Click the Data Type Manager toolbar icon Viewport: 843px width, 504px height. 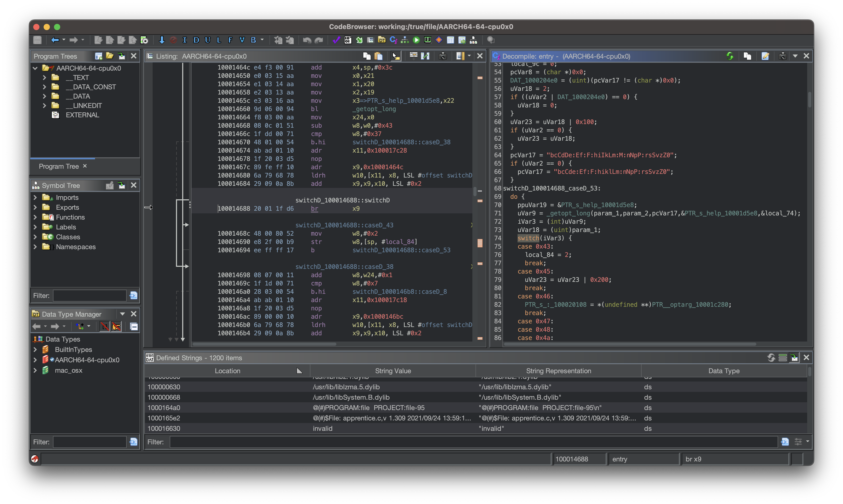click(382, 40)
